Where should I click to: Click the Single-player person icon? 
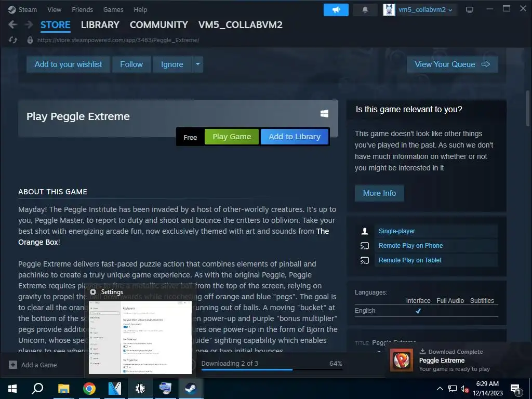[365, 231]
